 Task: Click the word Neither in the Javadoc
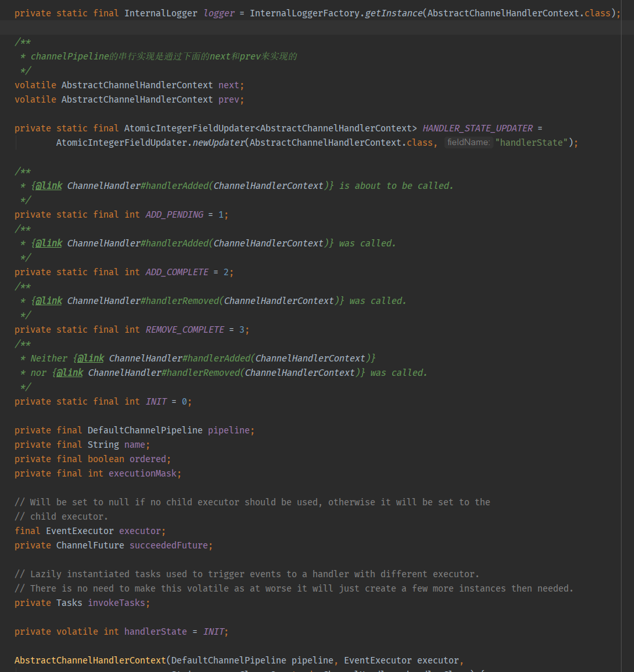point(49,358)
